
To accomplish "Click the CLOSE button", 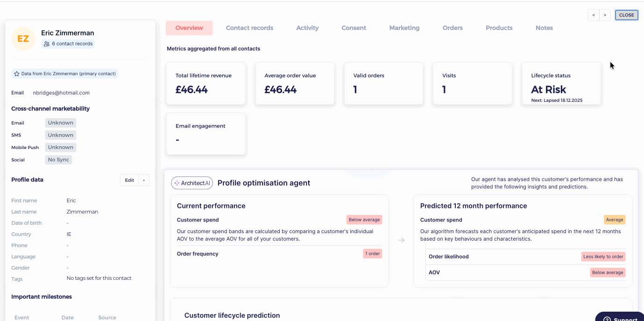I will [626, 15].
